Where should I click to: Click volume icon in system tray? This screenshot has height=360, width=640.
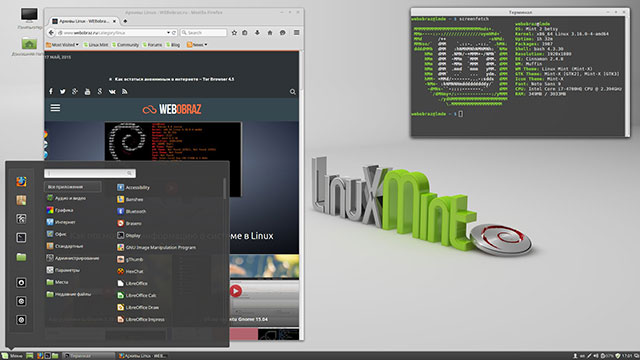(x=596, y=356)
